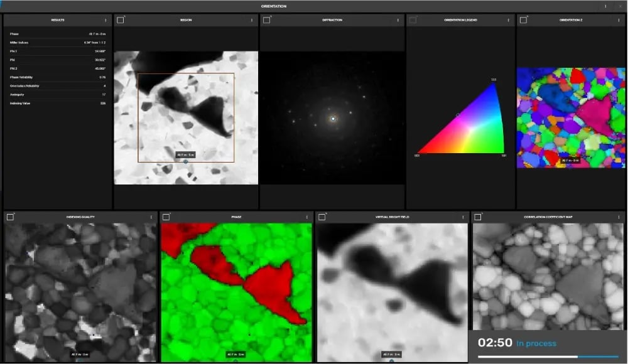The width and height of the screenshot is (628, 364).
Task: Click the square expand icon in Virtual Bright Field panel
Action: point(322,217)
